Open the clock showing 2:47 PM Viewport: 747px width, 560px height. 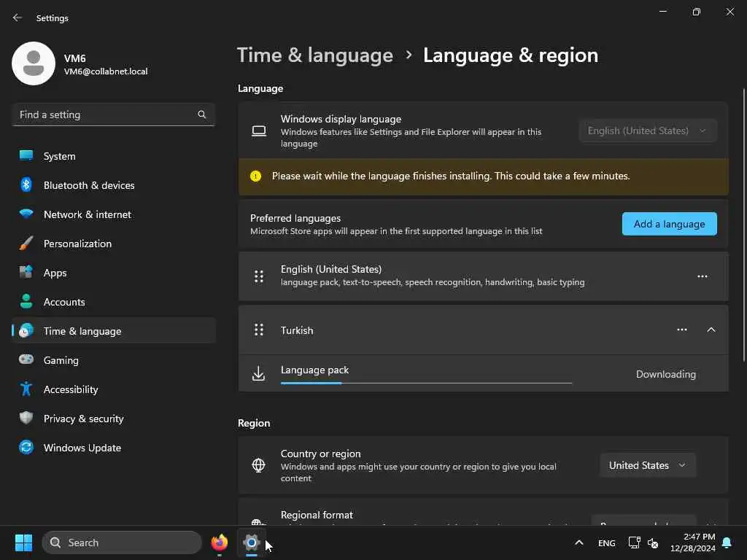(693, 542)
